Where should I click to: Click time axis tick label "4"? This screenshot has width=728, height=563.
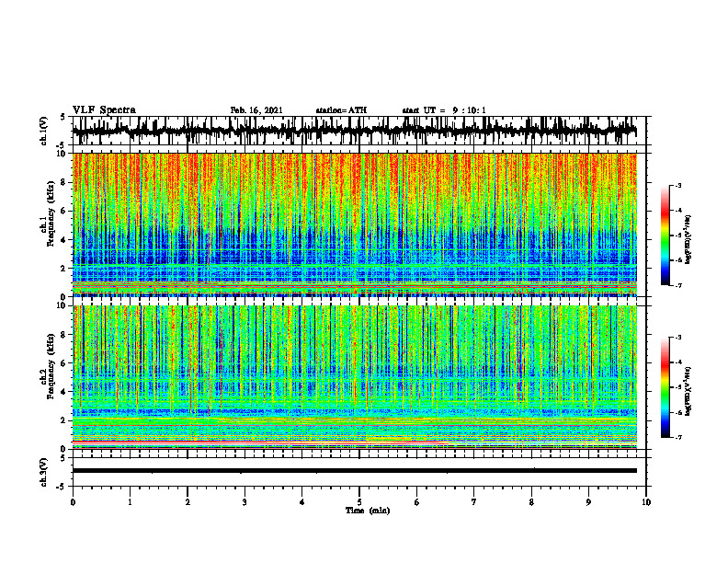pos(302,502)
